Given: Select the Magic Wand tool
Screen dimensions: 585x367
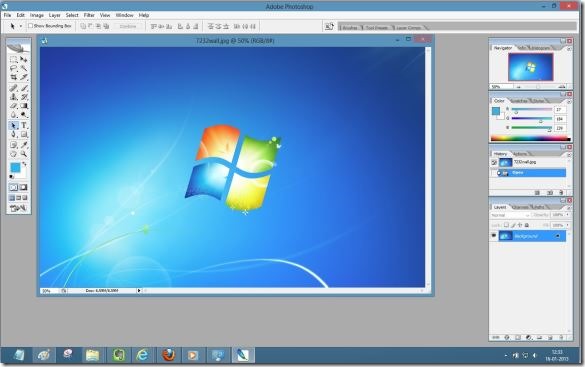Looking at the screenshot, I should pyautogui.click(x=24, y=68).
